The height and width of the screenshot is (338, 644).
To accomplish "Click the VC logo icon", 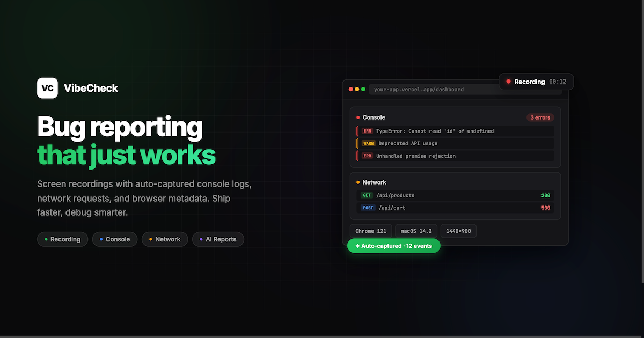I will tap(47, 88).
